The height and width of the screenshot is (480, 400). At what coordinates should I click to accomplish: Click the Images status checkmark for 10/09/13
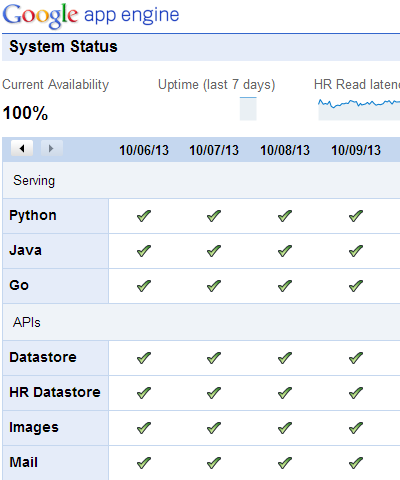[x=356, y=428]
